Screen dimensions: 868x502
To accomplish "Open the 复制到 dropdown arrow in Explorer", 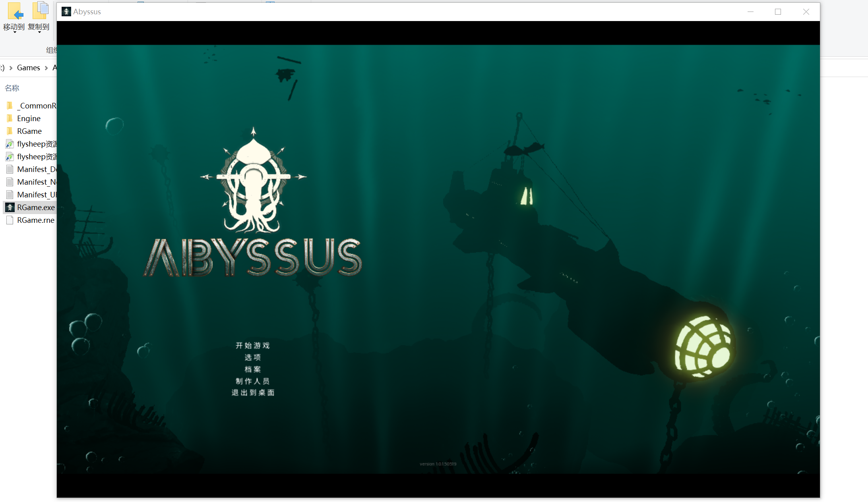I will (39, 32).
